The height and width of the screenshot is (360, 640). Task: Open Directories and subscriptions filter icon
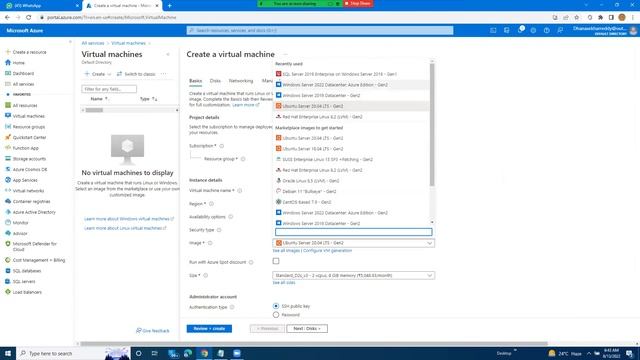[507, 31]
